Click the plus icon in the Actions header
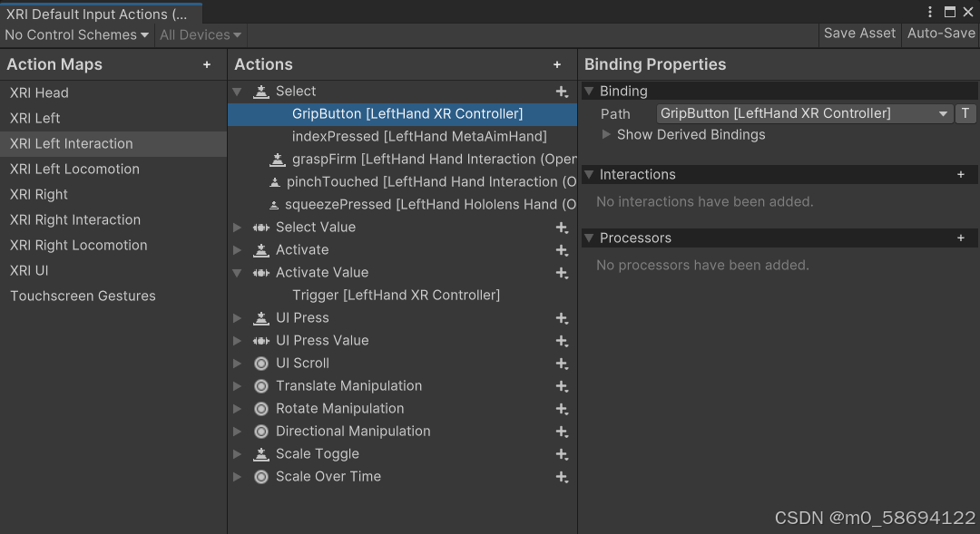980x534 pixels. (557, 64)
